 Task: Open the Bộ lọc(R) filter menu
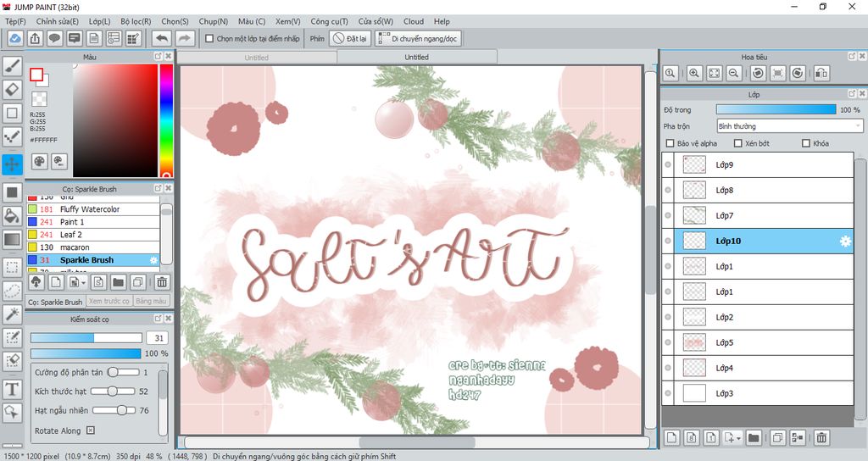[x=136, y=21]
